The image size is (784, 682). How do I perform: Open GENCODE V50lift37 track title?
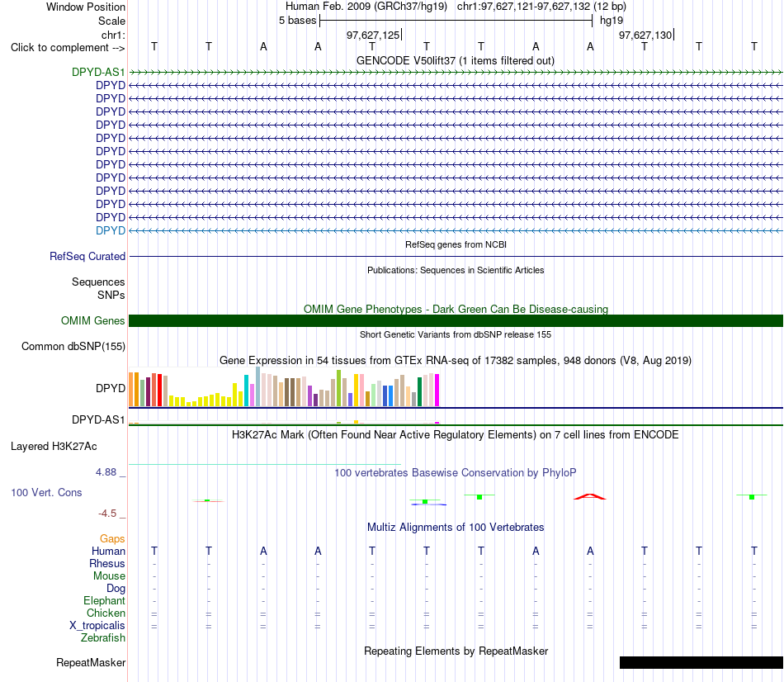[x=455, y=60]
